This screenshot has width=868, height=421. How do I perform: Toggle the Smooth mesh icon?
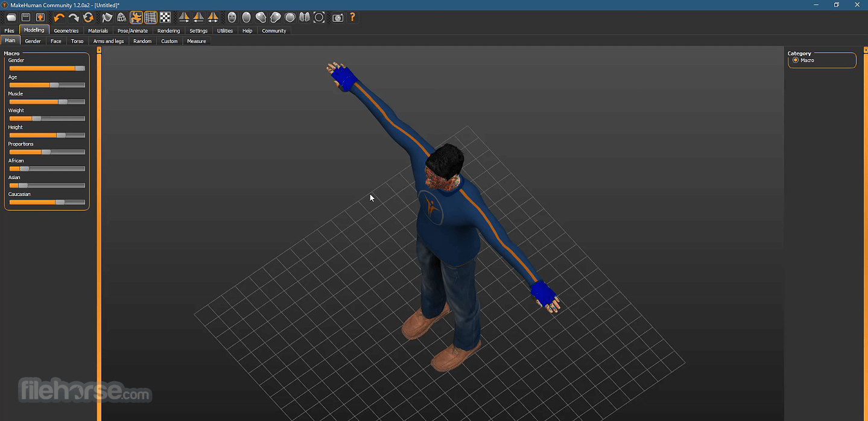click(107, 17)
